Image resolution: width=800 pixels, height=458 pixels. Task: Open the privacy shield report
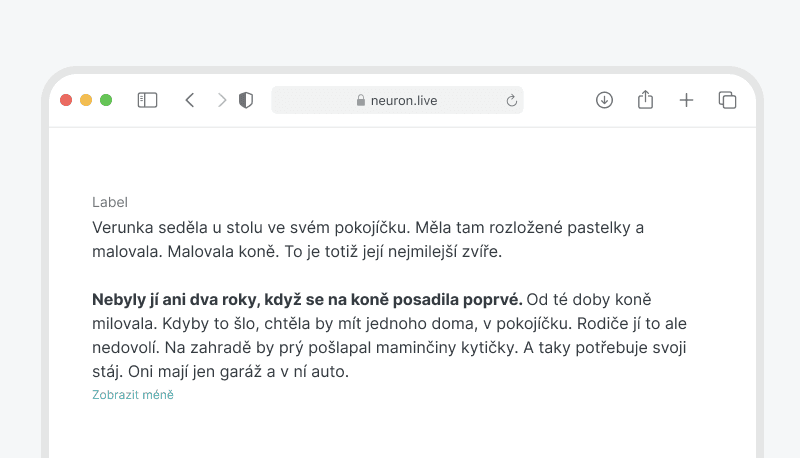pos(246,100)
